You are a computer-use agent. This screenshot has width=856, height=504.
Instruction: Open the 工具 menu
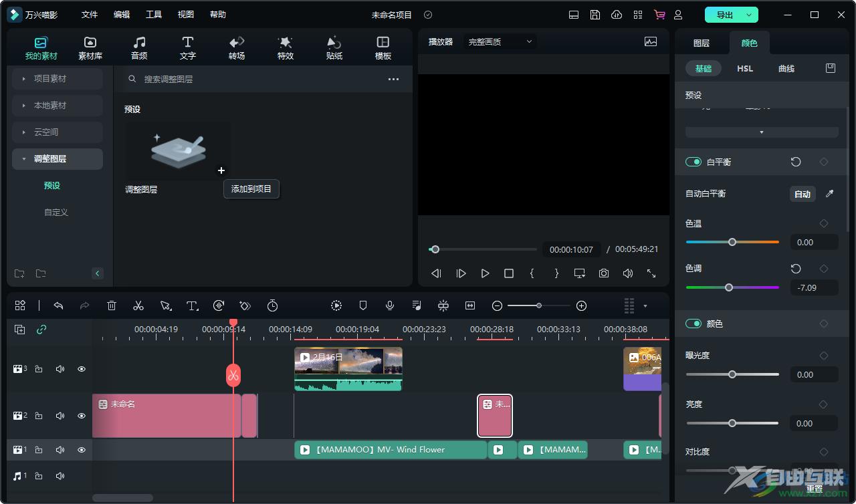coord(154,15)
